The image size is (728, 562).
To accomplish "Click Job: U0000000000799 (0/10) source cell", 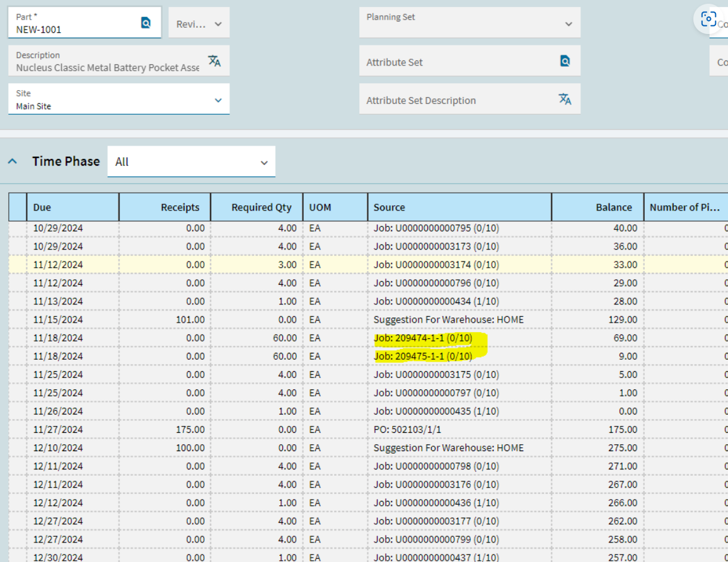I will pos(436,539).
